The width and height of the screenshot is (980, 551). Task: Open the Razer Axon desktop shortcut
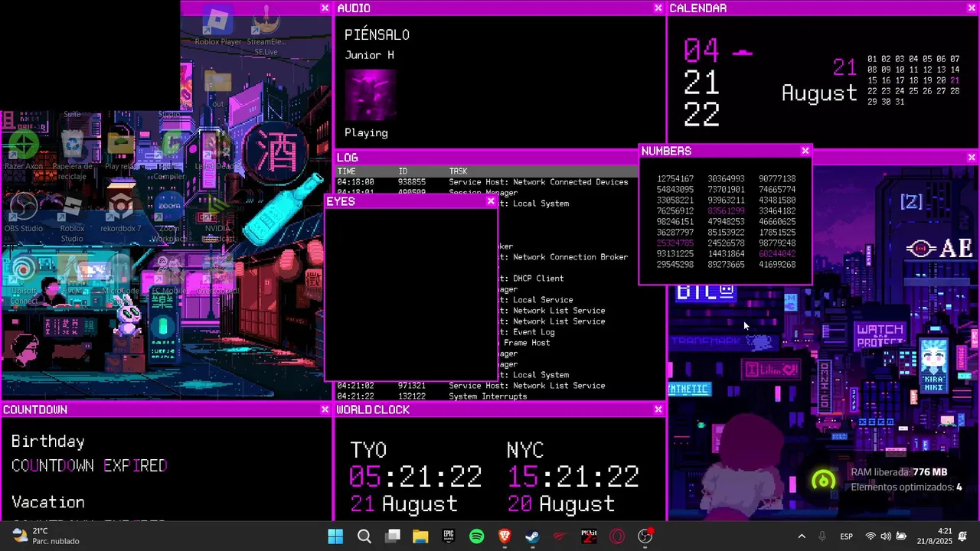point(24,149)
